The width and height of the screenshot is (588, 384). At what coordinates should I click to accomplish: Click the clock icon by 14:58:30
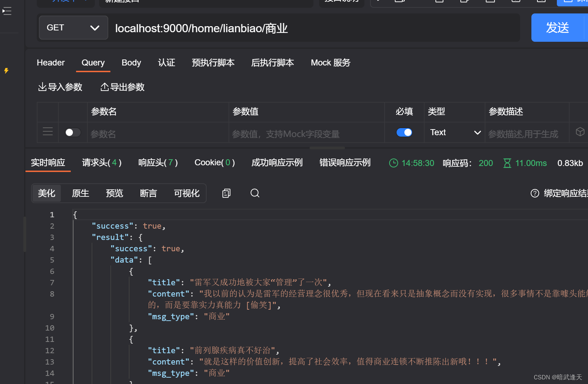pyautogui.click(x=393, y=163)
